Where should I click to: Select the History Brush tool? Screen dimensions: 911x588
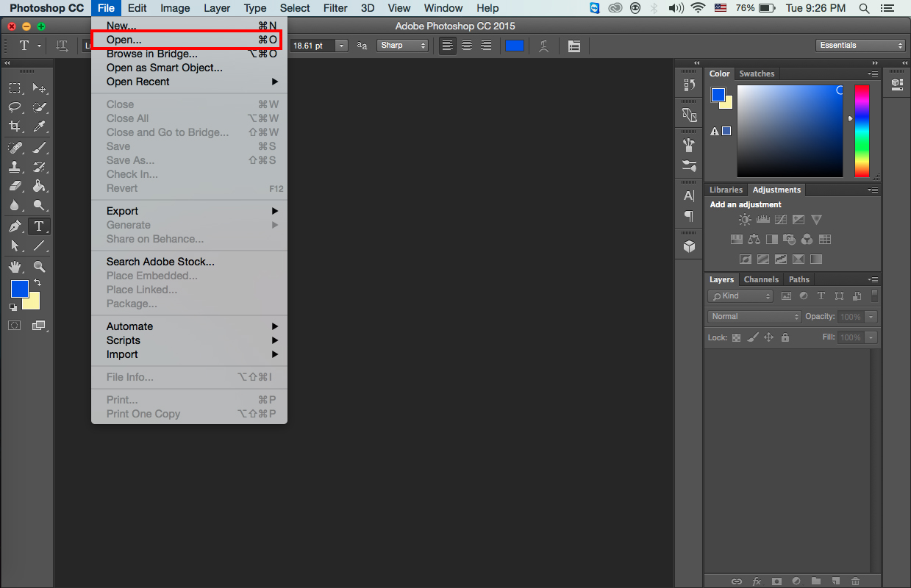tap(40, 167)
